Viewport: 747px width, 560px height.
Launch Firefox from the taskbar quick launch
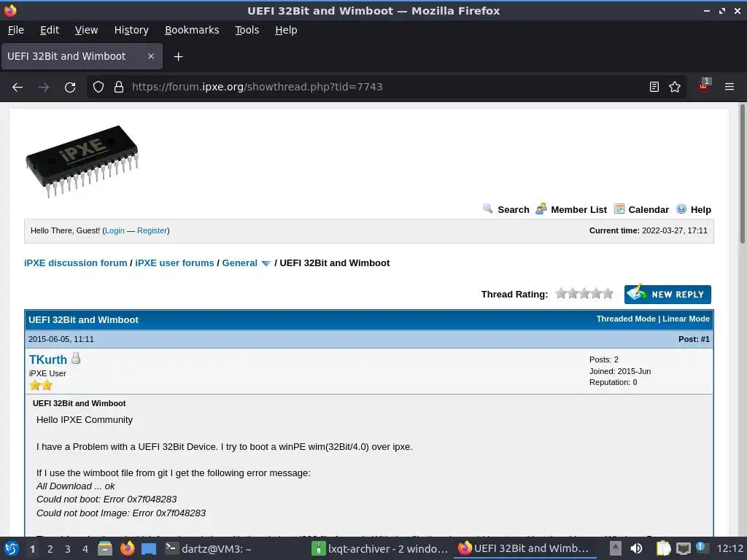[x=127, y=548]
